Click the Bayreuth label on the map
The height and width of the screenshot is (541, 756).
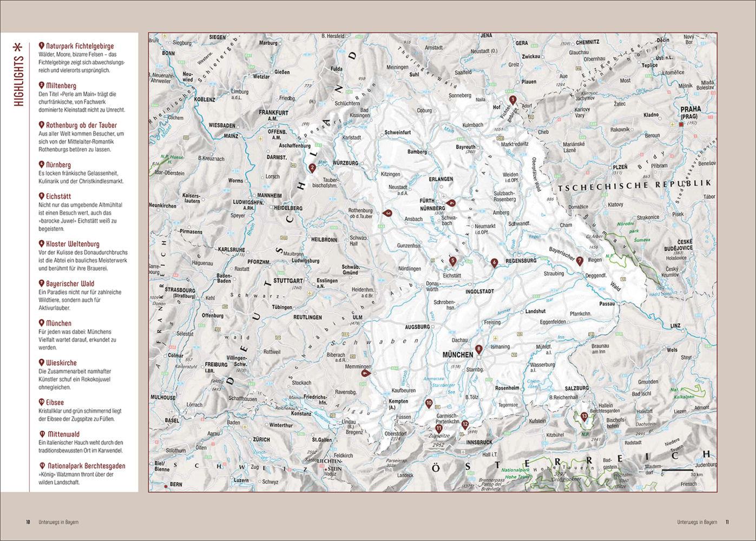(465, 147)
